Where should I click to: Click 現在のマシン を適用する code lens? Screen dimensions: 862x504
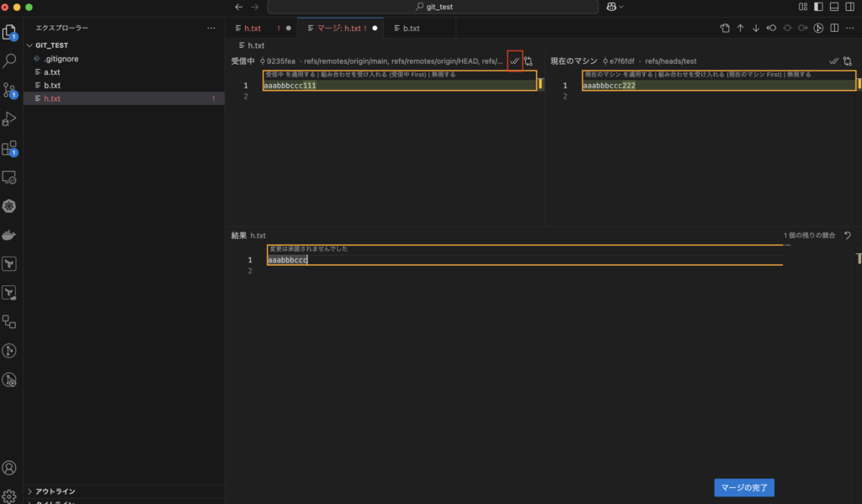pyautogui.click(x=619, y=74)
